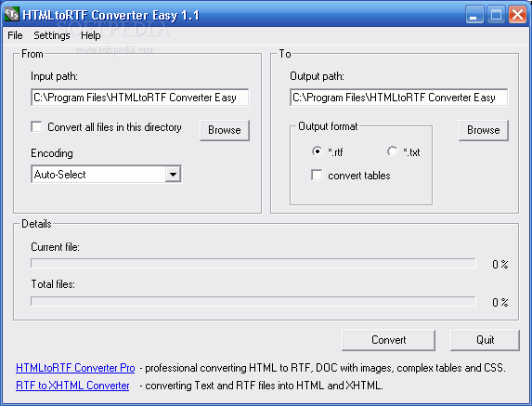Select the *.txt output format
Viewport: 532px width, 406px height.
tap(392, 151)
